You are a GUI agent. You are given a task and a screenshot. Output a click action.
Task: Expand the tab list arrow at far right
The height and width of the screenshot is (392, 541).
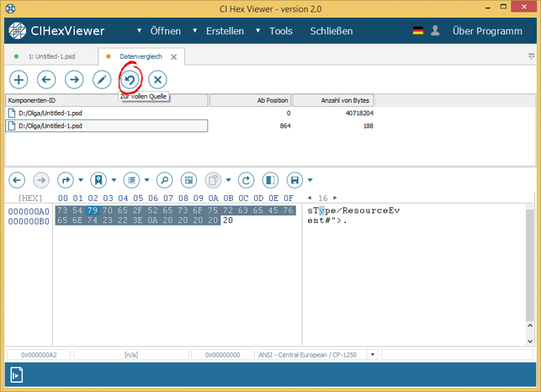[x=532, y=56]
